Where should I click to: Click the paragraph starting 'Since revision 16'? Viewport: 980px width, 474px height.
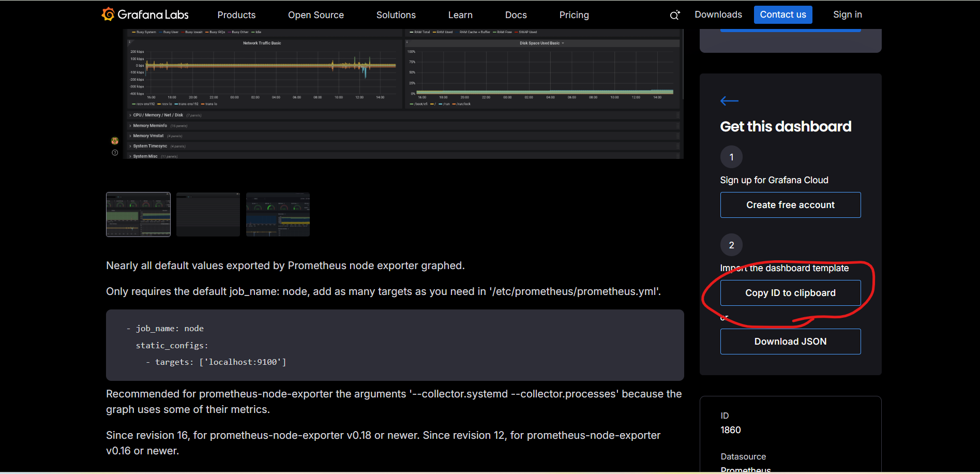[x=383, y=443]
